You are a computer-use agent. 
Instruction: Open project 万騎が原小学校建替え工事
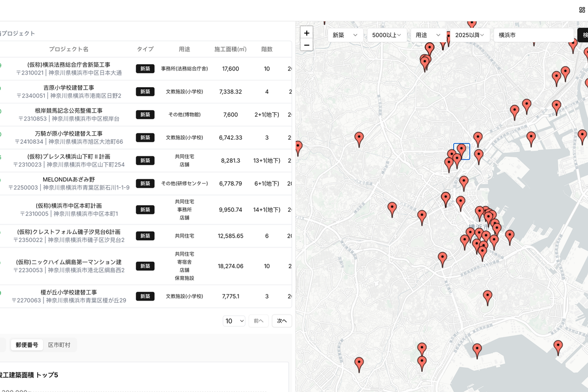click(x=69, y=133)
